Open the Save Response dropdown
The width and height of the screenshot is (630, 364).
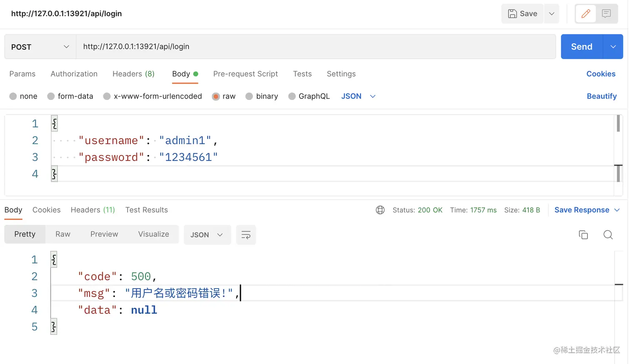[x=587, y=210]
